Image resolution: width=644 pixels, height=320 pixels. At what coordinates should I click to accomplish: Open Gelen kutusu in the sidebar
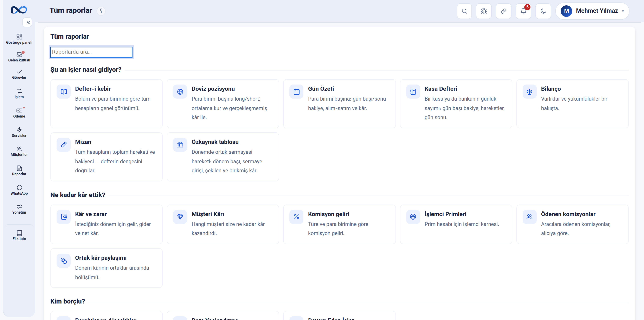click(x=19, y=57)
